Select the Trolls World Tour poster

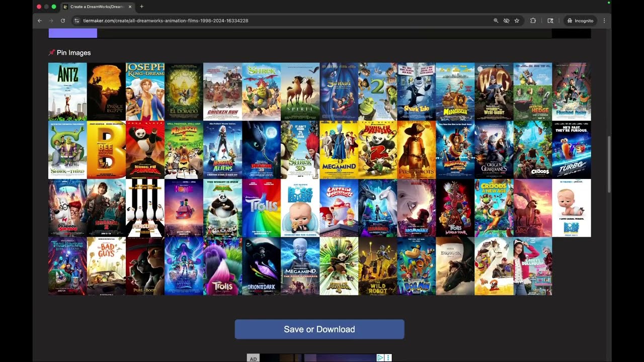(x=455, y=208)
